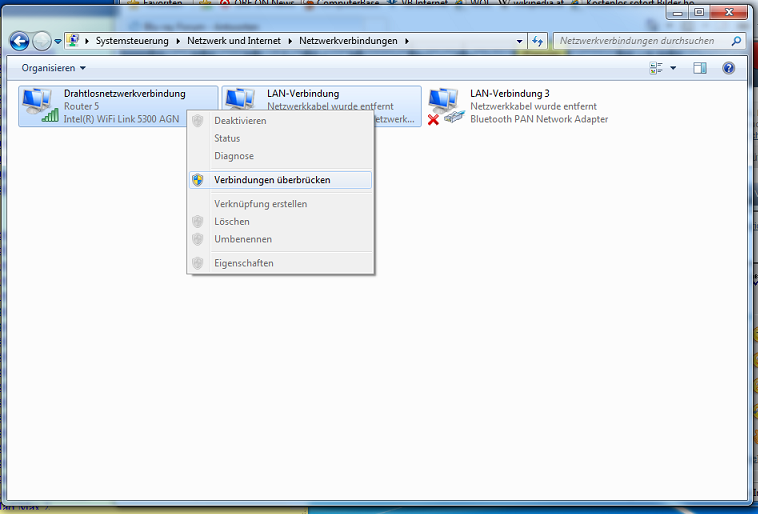The width and height of the screenshot is (758, 514).
Task: Click the Forward navigation arrow
Action: click(42, 41)
